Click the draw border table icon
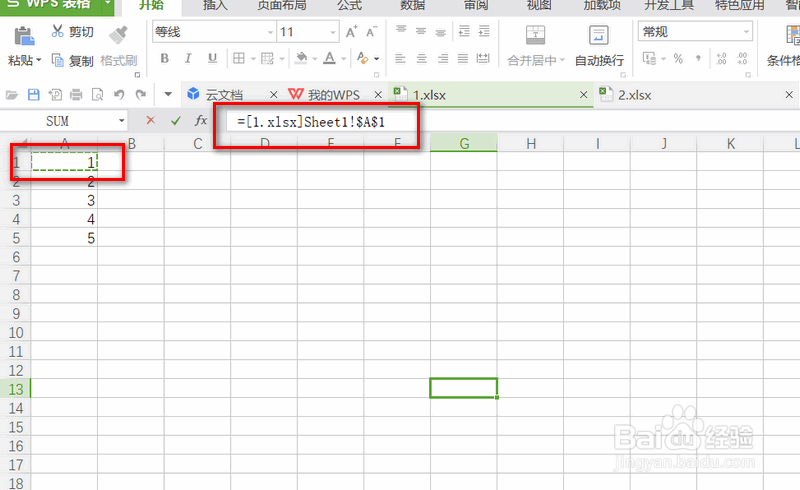 (x=267, y=58)
